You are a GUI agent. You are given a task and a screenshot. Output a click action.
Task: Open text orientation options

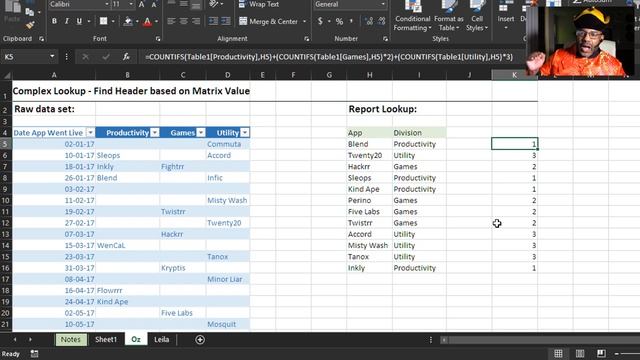tap(216, 4)
